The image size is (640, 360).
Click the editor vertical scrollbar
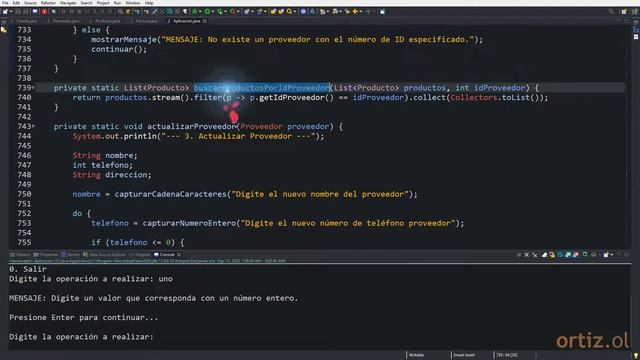coord(628,137)
